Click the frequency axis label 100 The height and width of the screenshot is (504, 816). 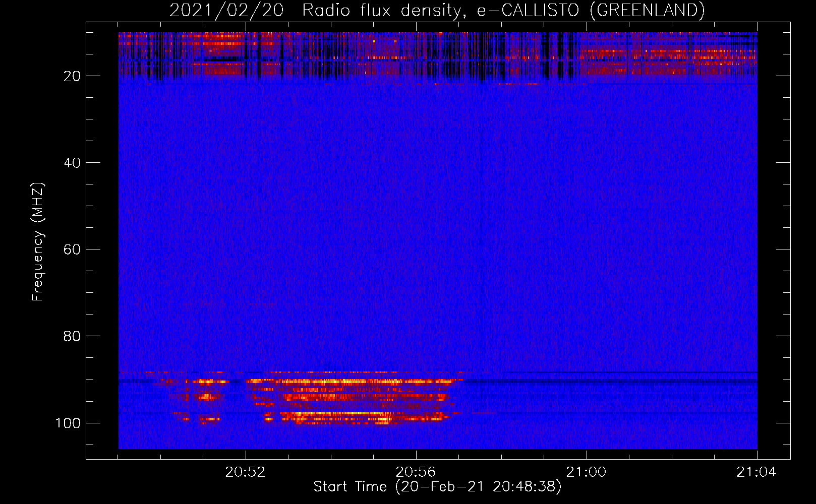point(68,423)
